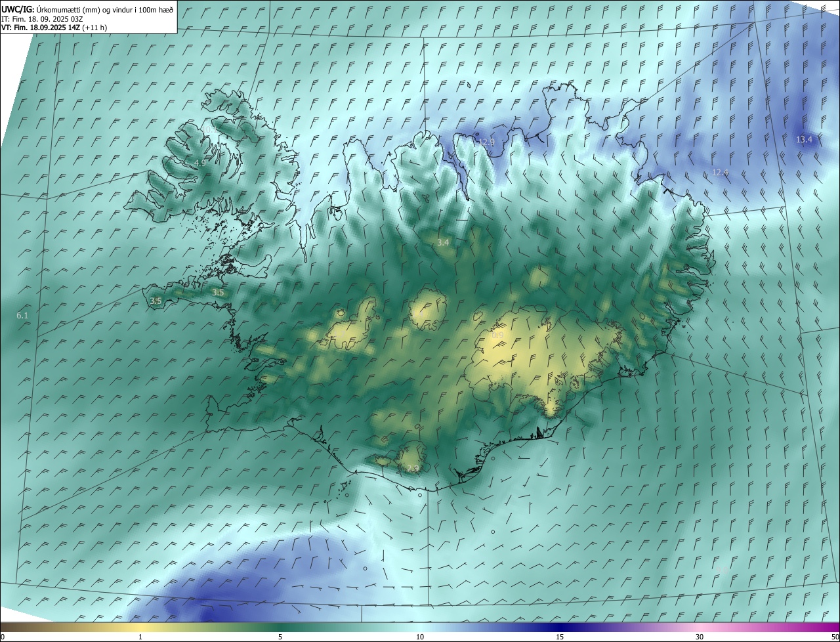
Task: Click the colour scale tick label 5
Action: click(x=280, y=637)
